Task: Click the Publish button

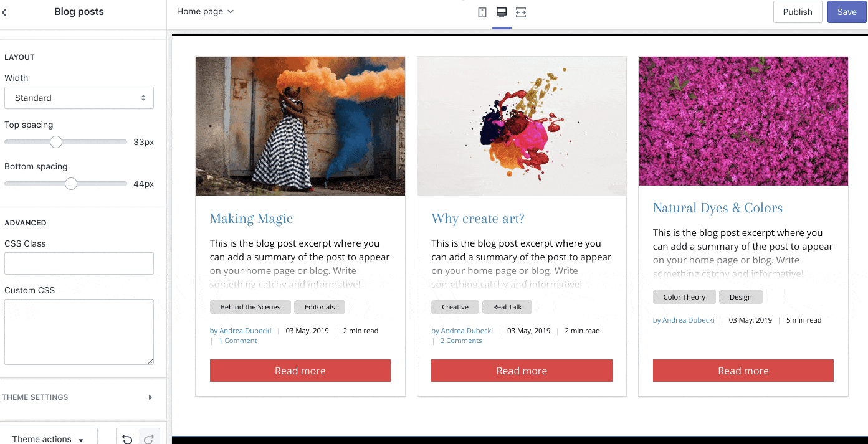Action: [x=798, y=12]
